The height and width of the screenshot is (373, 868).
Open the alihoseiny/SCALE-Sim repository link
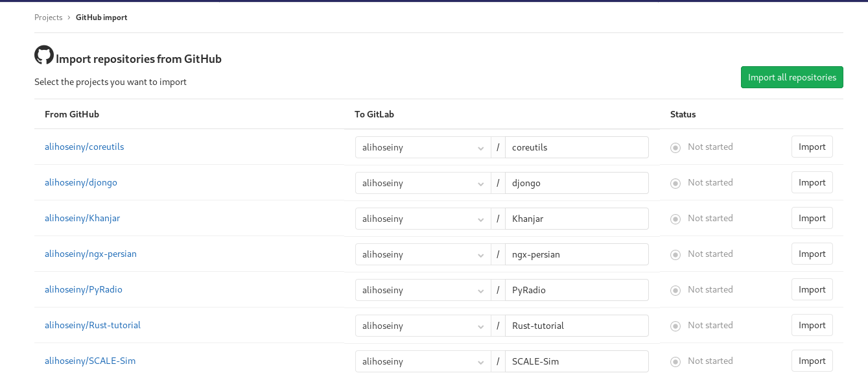pyautogui.click(x=90, y=361)
